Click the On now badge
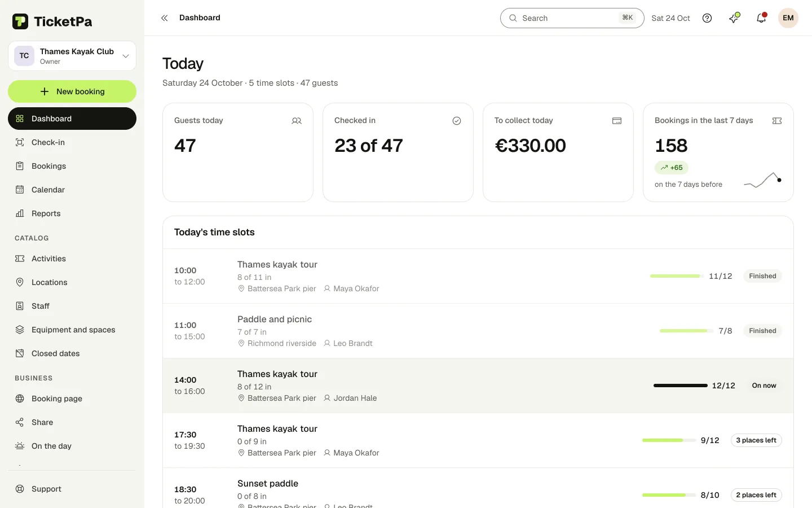812x508 pixels. point(764,386)
